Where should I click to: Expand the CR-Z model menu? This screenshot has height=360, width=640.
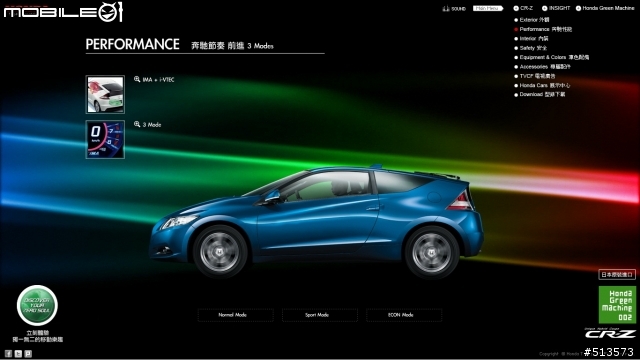523,8
